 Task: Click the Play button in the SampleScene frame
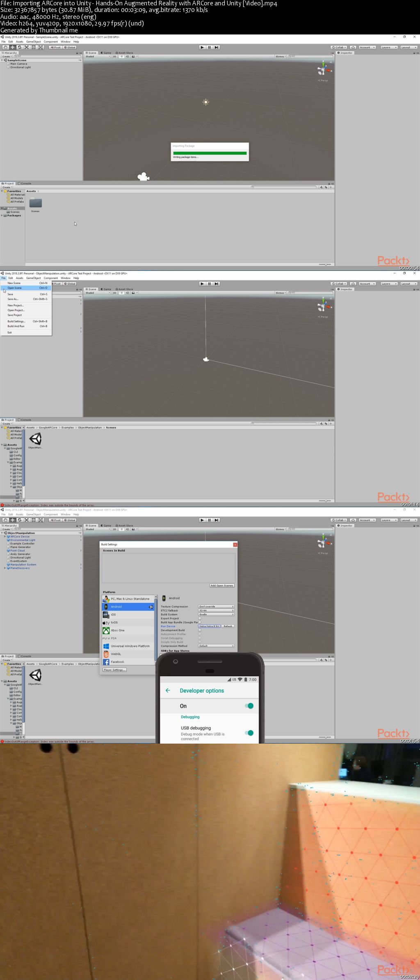(202, 47)
